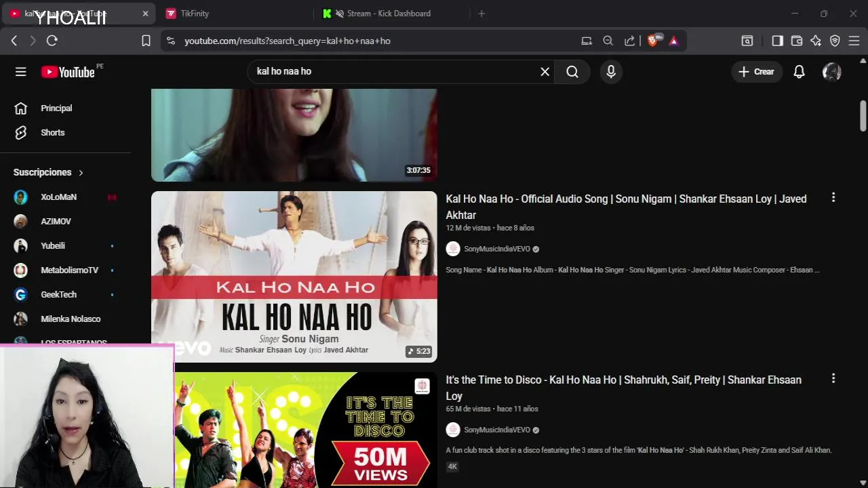Open the Brave Wallet icon
Viewport: 868px width, 488px height.
(797, 41)
